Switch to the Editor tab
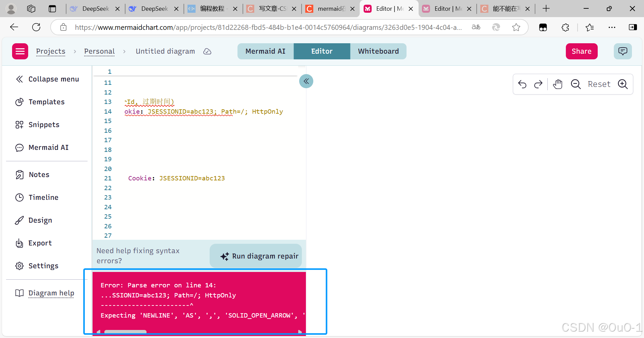This screenshot has width=644, height=338. point(322,51)
